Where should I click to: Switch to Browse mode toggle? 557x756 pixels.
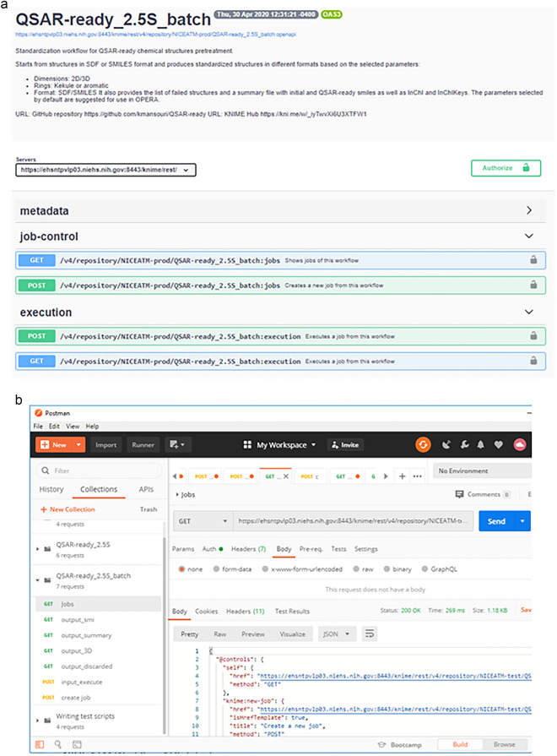tap(504, 744)
